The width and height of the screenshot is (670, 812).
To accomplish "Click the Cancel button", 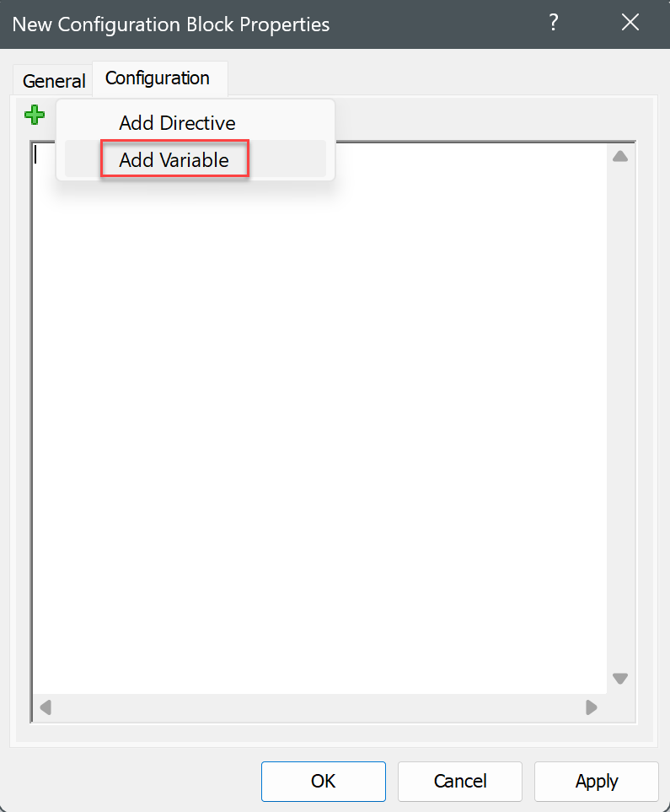I will [460, 781].
